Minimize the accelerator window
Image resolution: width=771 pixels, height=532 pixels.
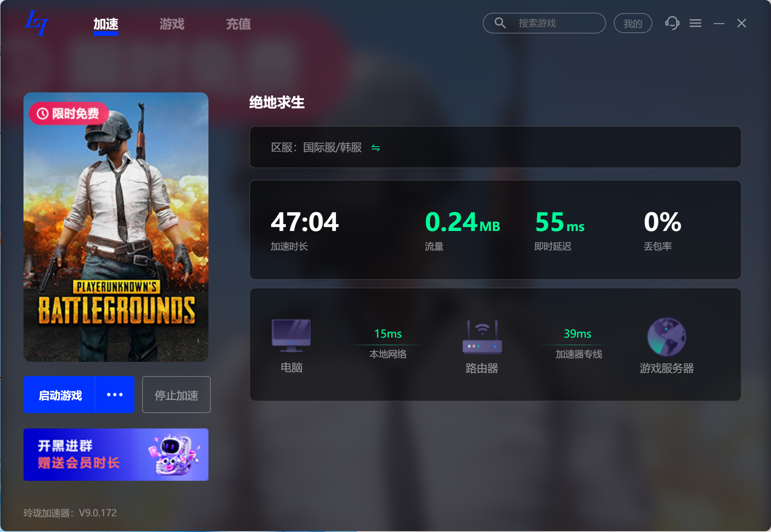click(x=719, y=23)
